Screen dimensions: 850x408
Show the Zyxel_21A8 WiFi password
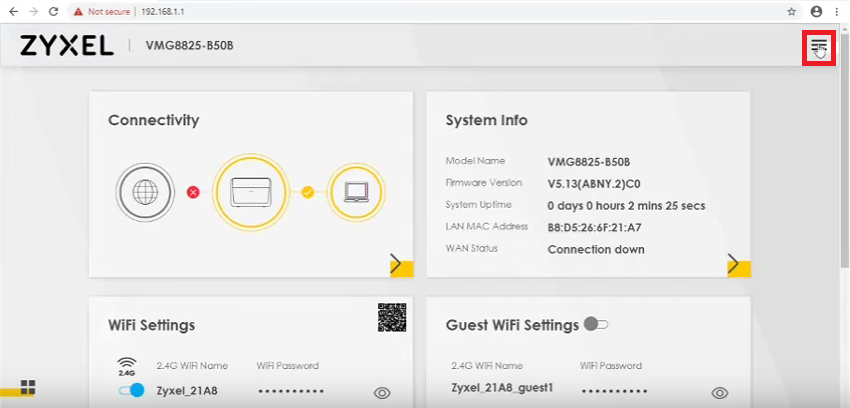(382, 393)
